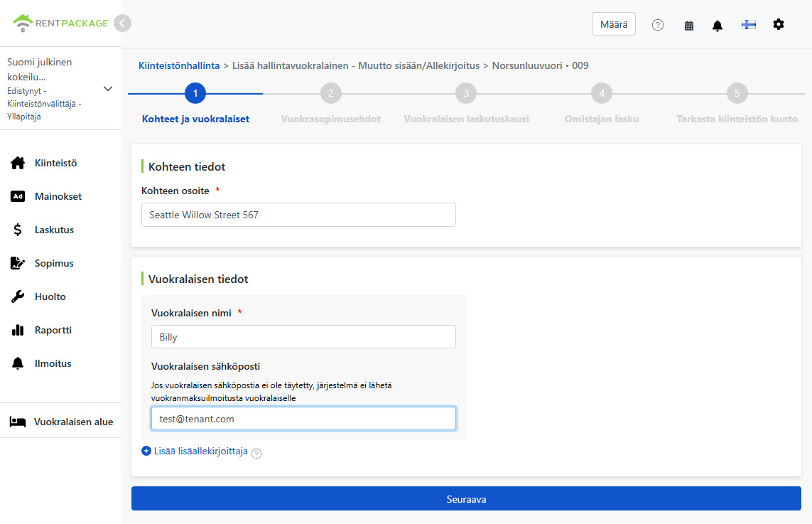
Task: Click the Vuokralaisen alue bed icon
Action: click(x=18, y=422)
